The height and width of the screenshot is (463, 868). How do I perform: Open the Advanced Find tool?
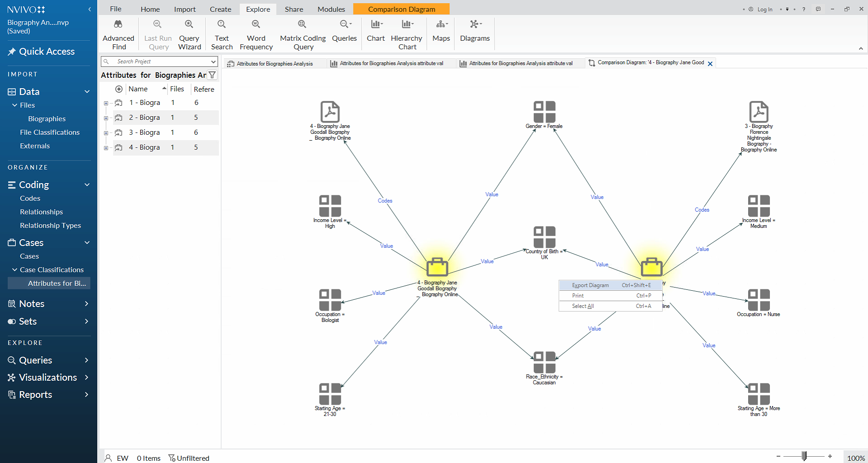coord(118,34)
